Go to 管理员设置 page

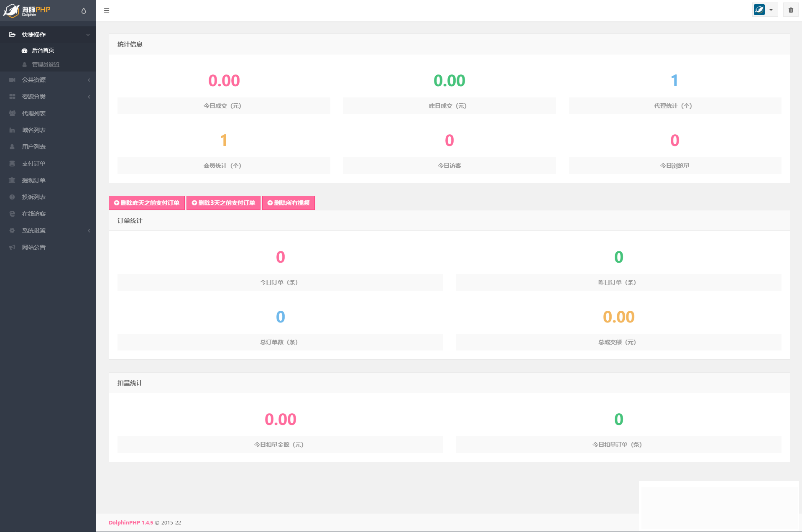click(x=46, y=64)
